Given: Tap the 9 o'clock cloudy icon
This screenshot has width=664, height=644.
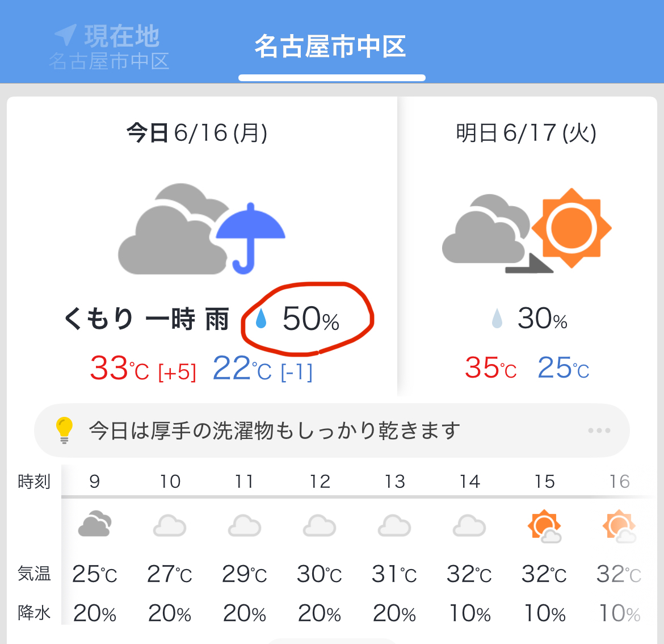Looking at the screenshot, I should [x=95, y=524].
